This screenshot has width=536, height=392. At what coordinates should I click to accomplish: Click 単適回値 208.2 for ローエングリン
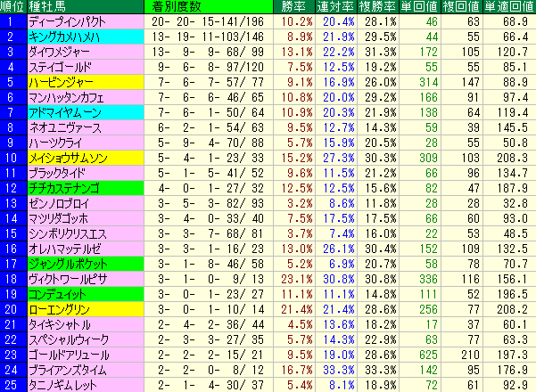[x=509, y=309]
